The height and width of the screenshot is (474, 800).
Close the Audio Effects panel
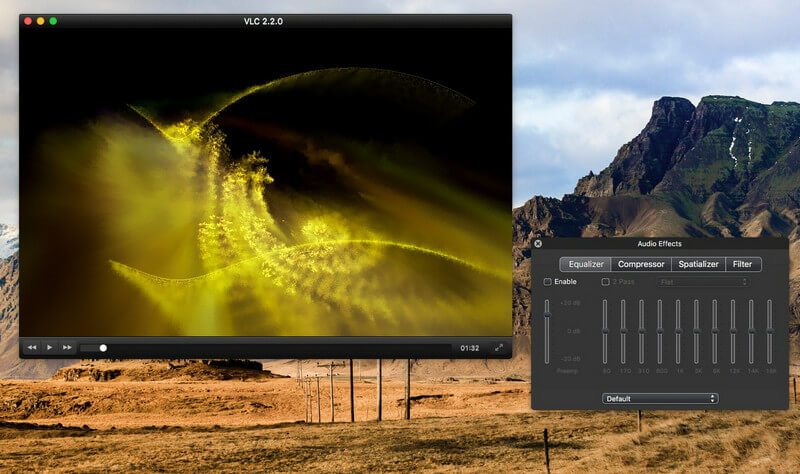538,244
